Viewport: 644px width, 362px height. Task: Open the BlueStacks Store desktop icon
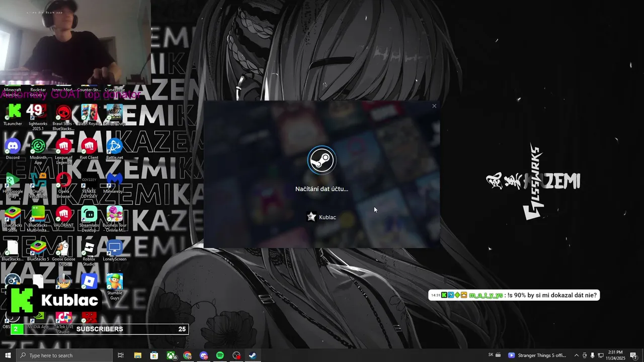(x=13, y=219)
